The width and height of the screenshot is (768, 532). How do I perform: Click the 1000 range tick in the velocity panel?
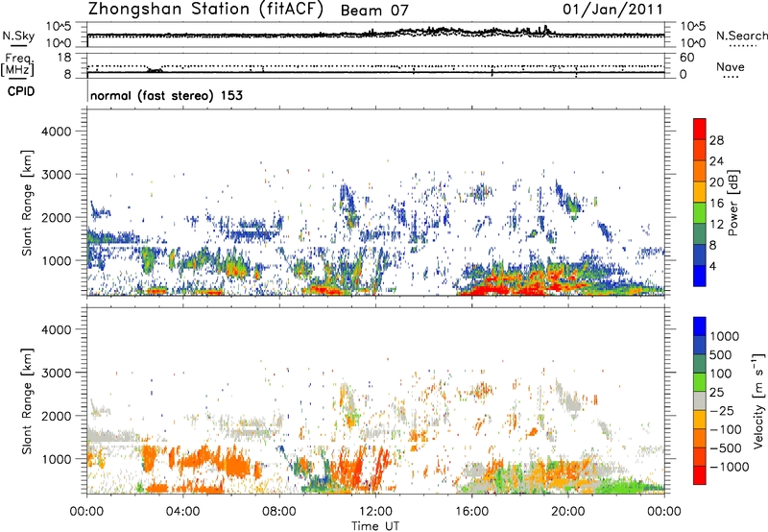point(57,459)
